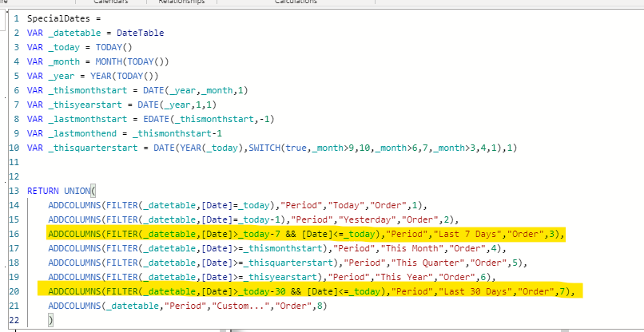Click the "This Quarter" string on line 18
The height and width of the screenshot is (332, 644).
tap(428, 263)
